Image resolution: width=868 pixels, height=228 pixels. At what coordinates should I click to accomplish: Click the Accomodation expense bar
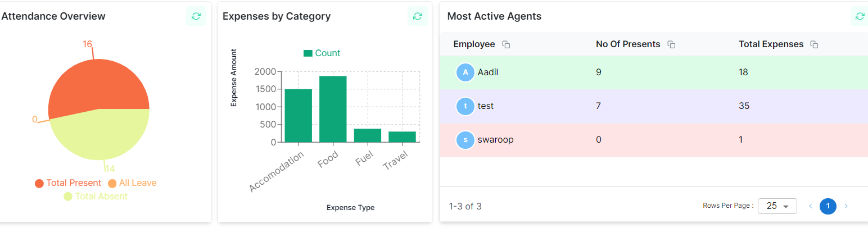(298, 116)
